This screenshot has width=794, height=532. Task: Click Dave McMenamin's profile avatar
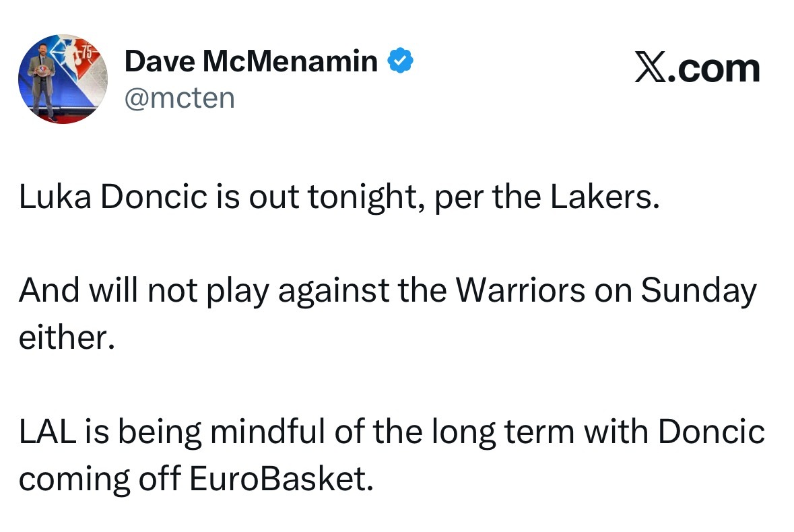63,79
